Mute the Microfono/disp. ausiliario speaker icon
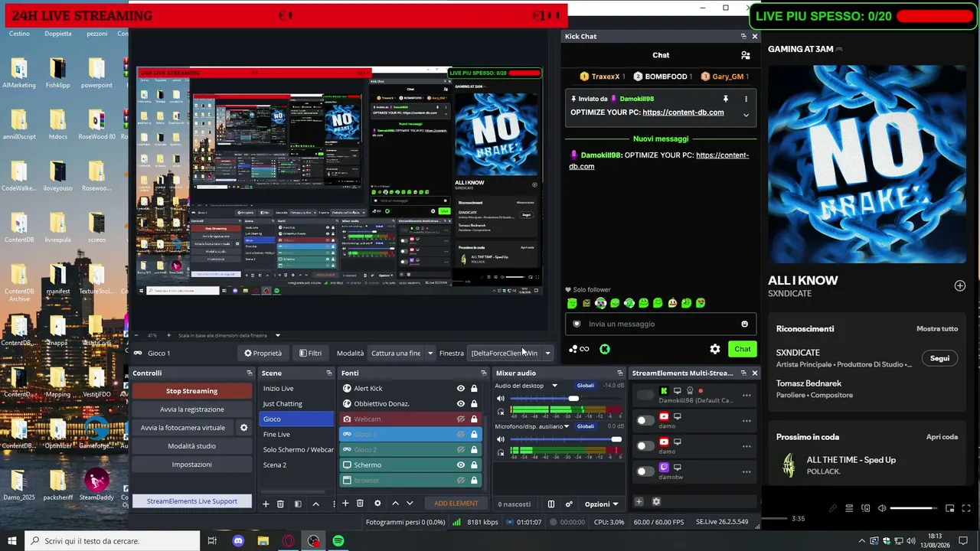Image resolution: width=980 pixels, height=551 pixels. click(501, 439)
